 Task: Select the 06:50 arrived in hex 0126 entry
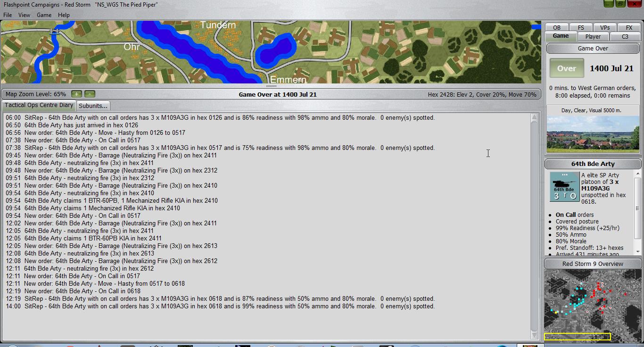point(72,125)
